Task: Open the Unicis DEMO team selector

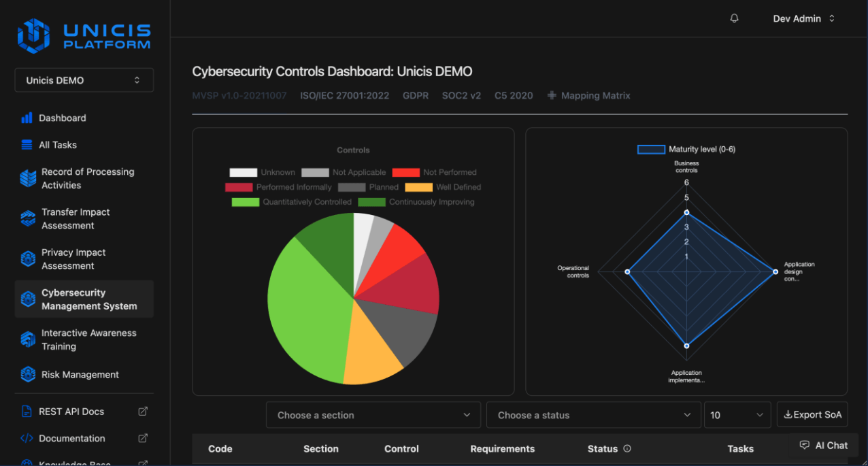Action: 84,80
